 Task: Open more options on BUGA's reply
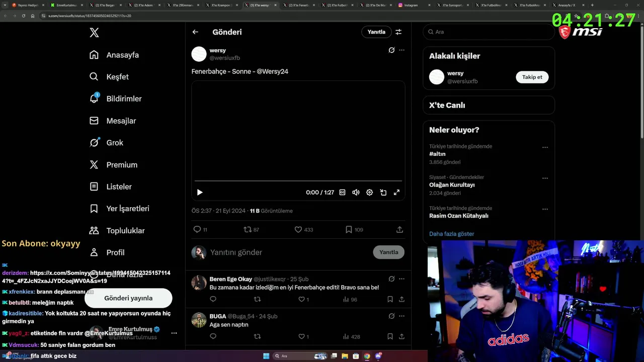(x=401, y=316)
